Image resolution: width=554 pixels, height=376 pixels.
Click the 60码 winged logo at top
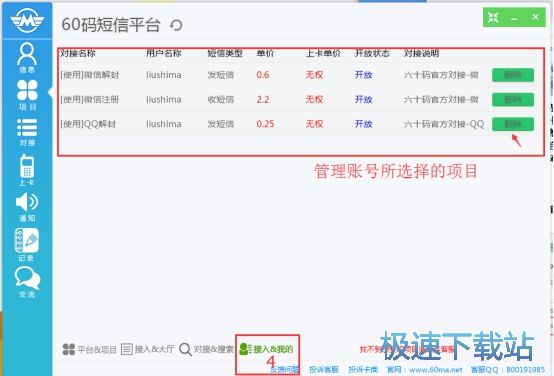click(x=27, y=20)
